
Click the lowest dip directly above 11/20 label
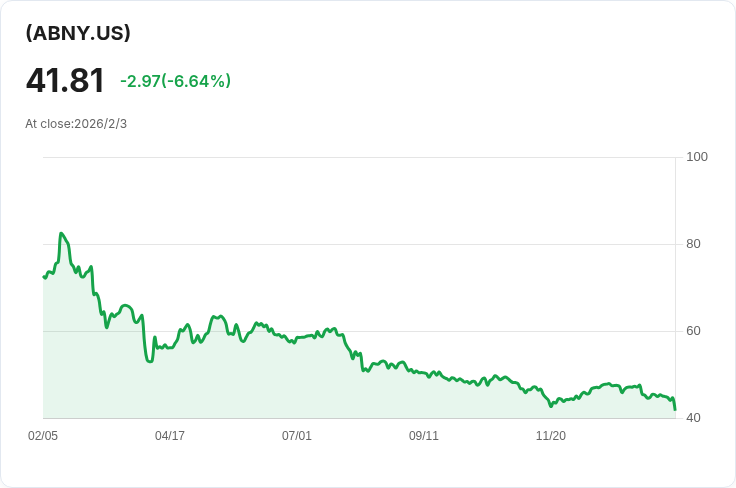tap(551, 406)
